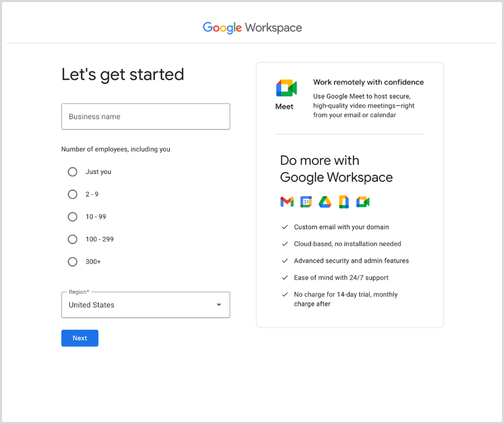Click the Region dropdown arrow
Viewport: 504px width, 424px height.
pyautogui.click(x=219, y=305)
